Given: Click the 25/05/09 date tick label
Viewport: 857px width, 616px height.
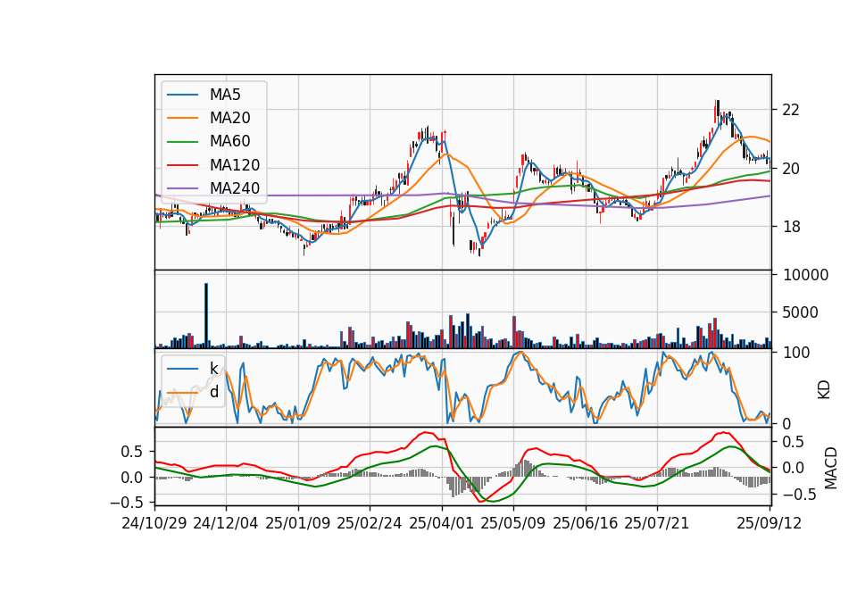Looking at the screenshot, I should click(513, 523).
